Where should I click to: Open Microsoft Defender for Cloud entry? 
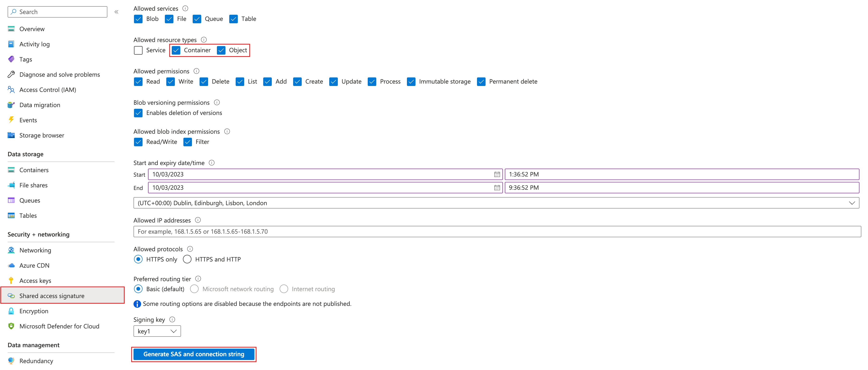click(x=59, y=326)
